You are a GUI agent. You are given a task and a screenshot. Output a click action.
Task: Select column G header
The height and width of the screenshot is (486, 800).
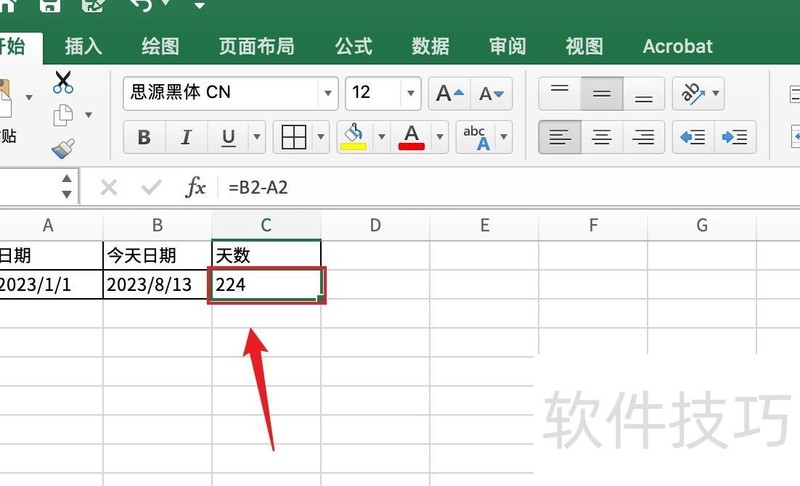pos(702,225)
